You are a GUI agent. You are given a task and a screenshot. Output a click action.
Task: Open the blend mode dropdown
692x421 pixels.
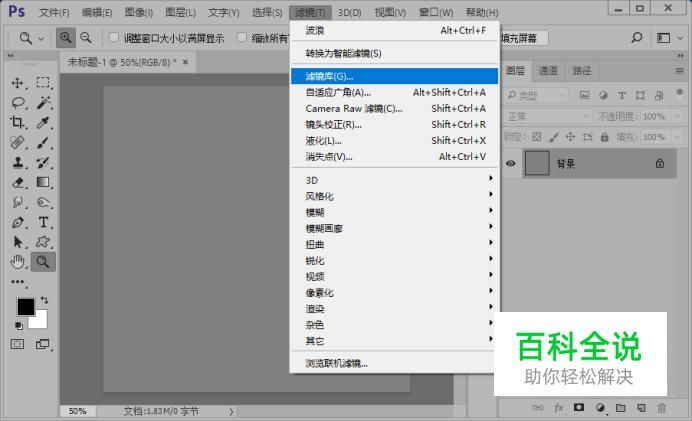coord(547,117)
